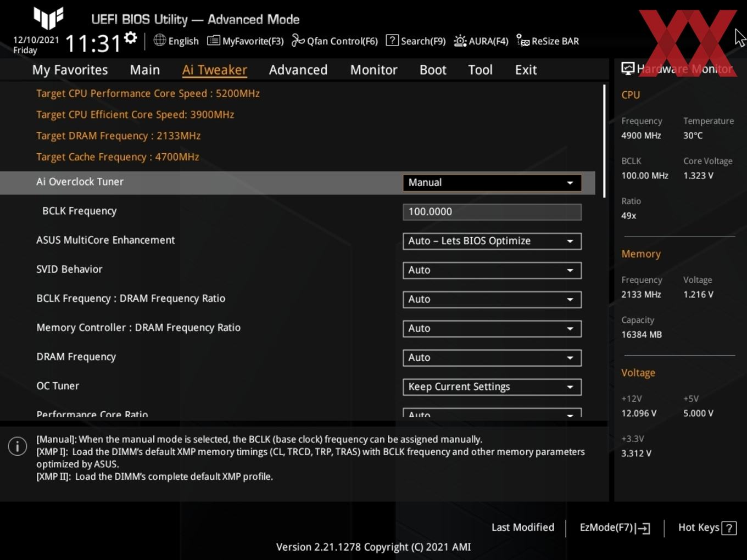Click CPU temperature 30°C value
Viewport: 747px width, 560px height.
click(693, 135)
